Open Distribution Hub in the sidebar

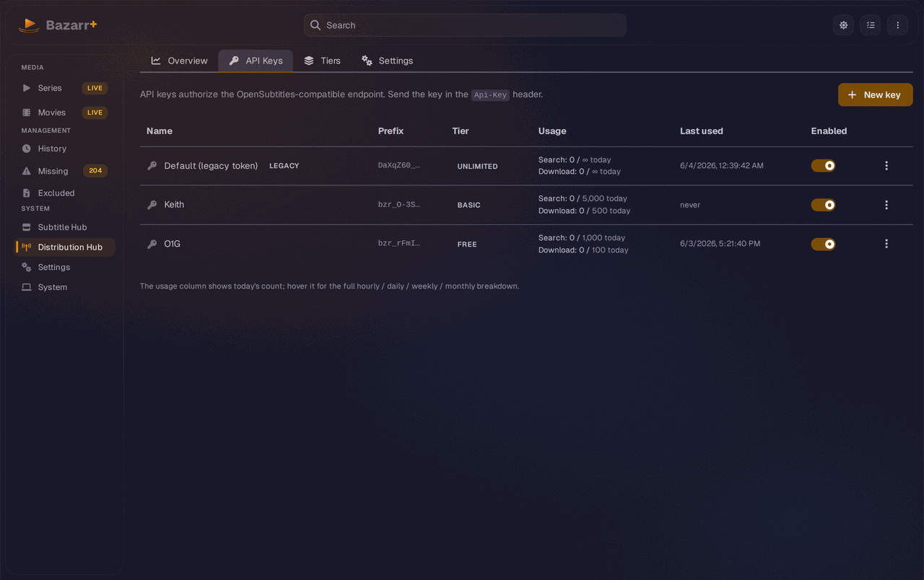(65, 247)
